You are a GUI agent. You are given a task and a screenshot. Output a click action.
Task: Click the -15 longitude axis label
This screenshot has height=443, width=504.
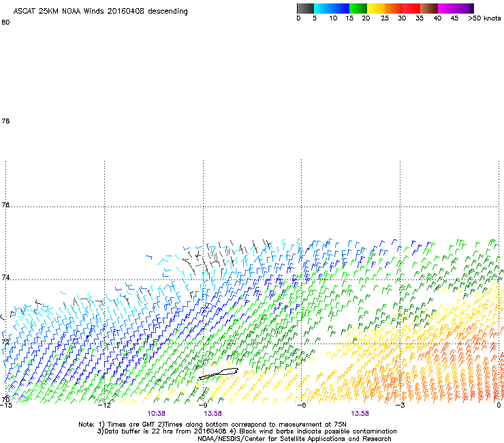click(5, 405)
